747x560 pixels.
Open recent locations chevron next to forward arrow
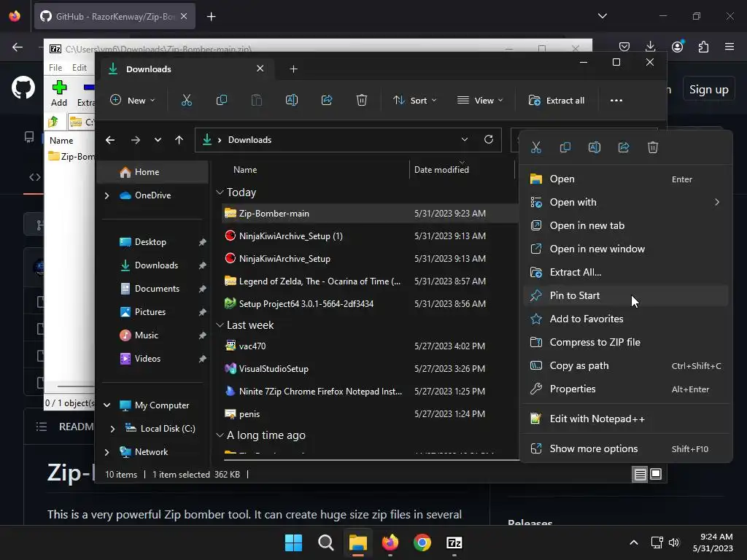[x=158, y=140]
